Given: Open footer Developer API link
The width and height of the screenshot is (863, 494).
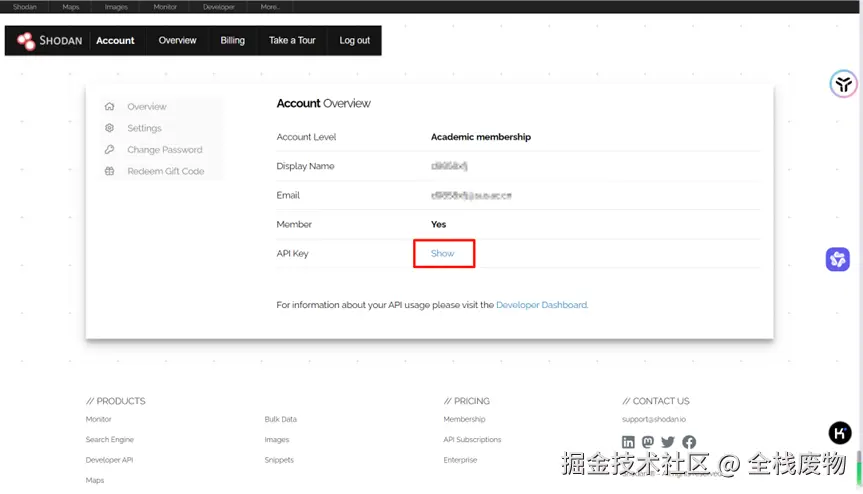Looking at the screenshot, I should click(x=109, y=460).
